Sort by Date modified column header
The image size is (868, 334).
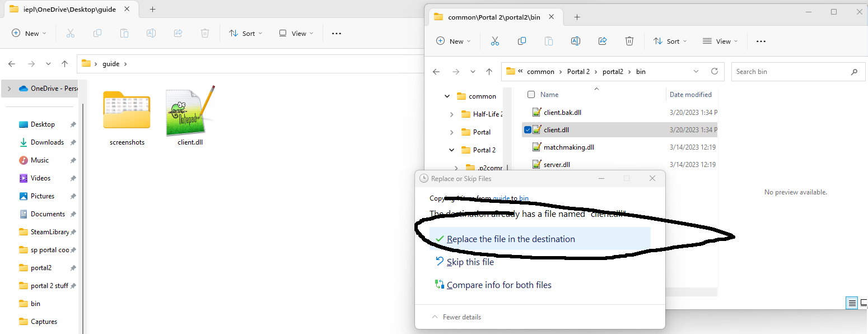tap(690, 95)
